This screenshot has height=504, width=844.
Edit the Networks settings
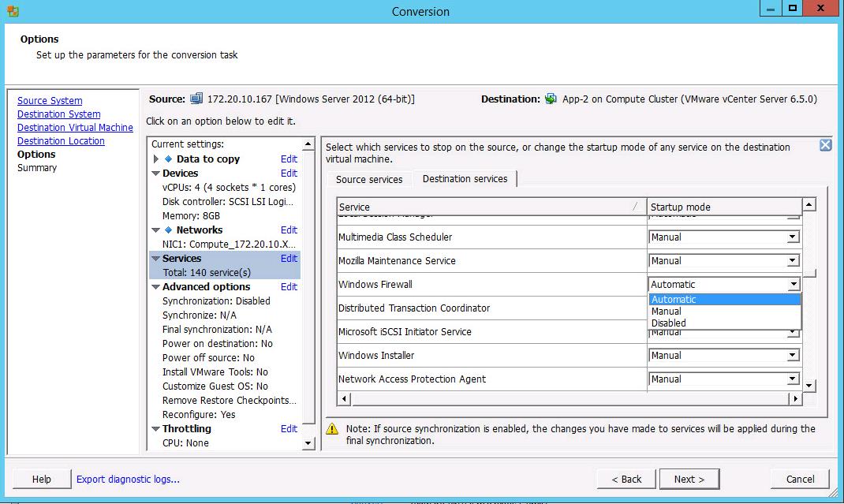289,230
